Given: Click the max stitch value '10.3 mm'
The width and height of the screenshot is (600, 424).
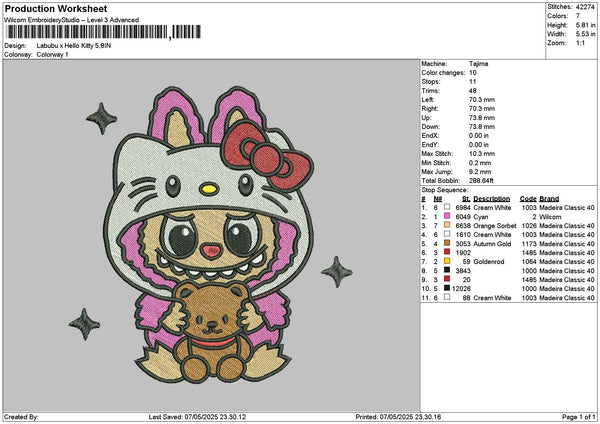Looking at the screenshot, I should (482, 154).
